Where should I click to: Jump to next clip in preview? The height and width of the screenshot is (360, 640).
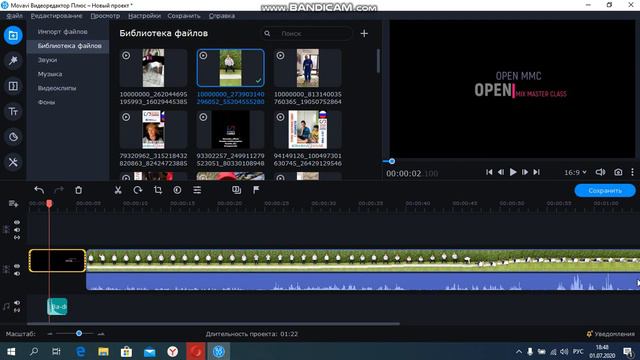tap(537, 172)
